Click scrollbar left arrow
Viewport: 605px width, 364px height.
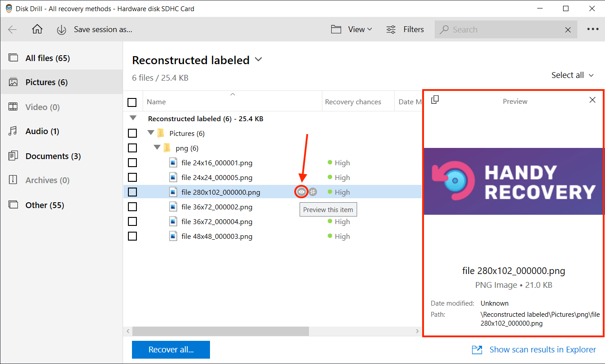point(128,331)
